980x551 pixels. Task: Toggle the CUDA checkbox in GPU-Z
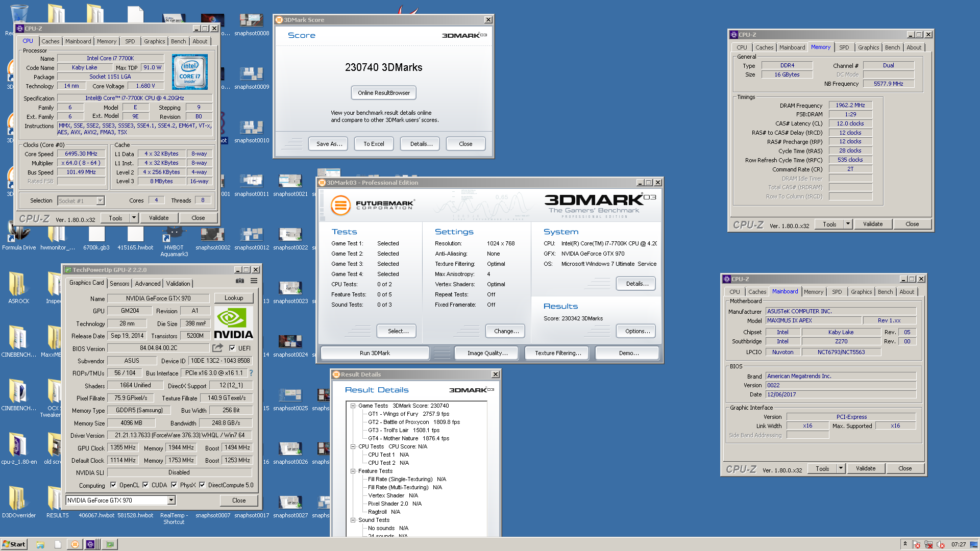[x=145, y=485]
